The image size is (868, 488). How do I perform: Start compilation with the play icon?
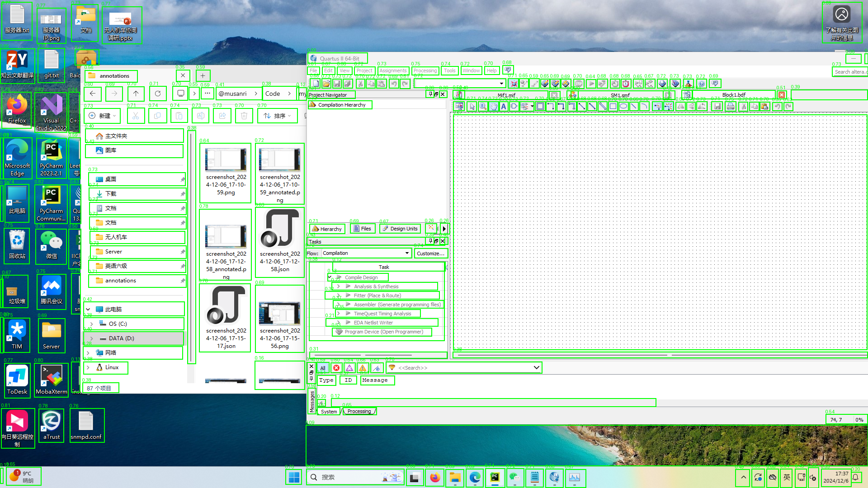click(591, 84)
